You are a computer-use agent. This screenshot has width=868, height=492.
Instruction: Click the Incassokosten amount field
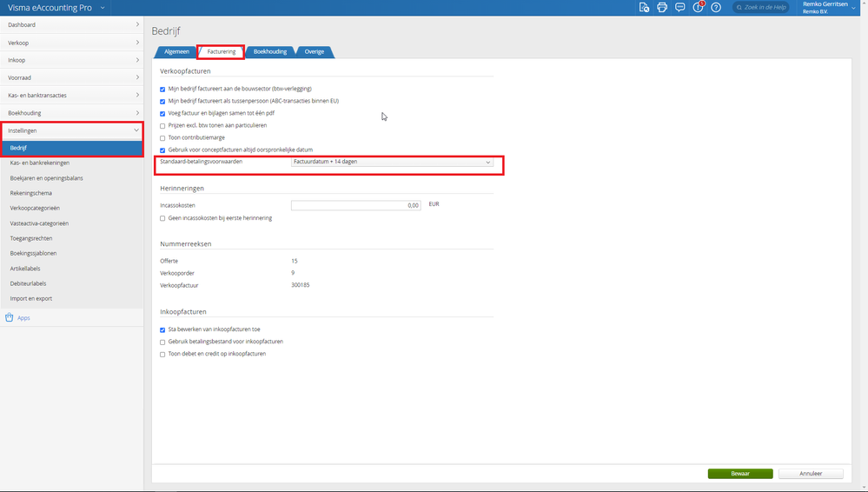[x=356, y=205]
